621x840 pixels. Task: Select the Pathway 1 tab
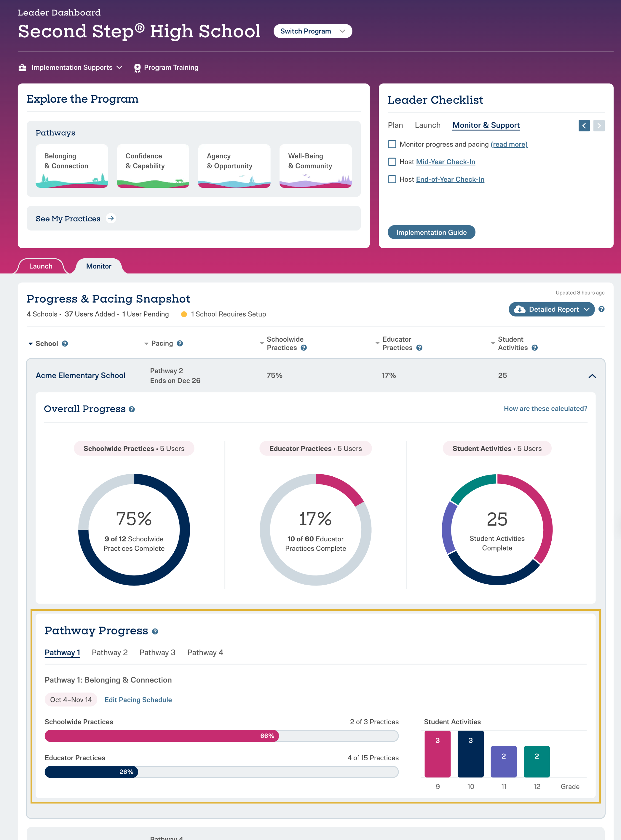62,653
